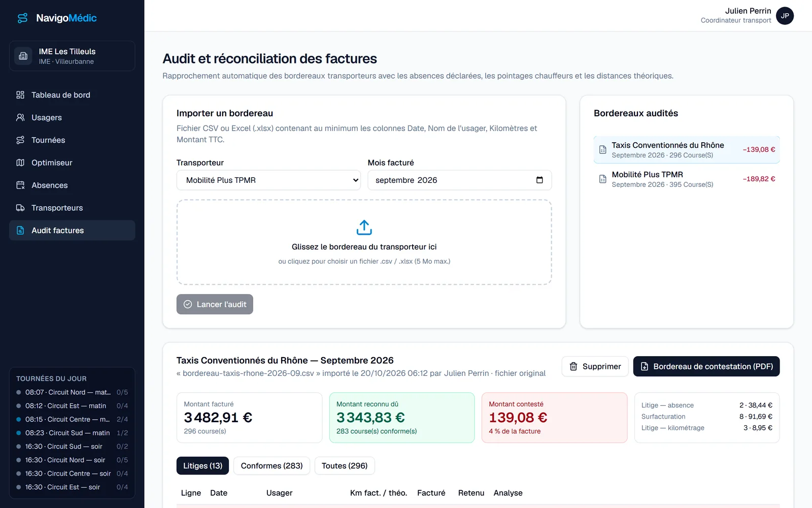Click the Supprimer button
Image resolution: width=812 pixels, height=508 pixels.
[x=595, y=366]
